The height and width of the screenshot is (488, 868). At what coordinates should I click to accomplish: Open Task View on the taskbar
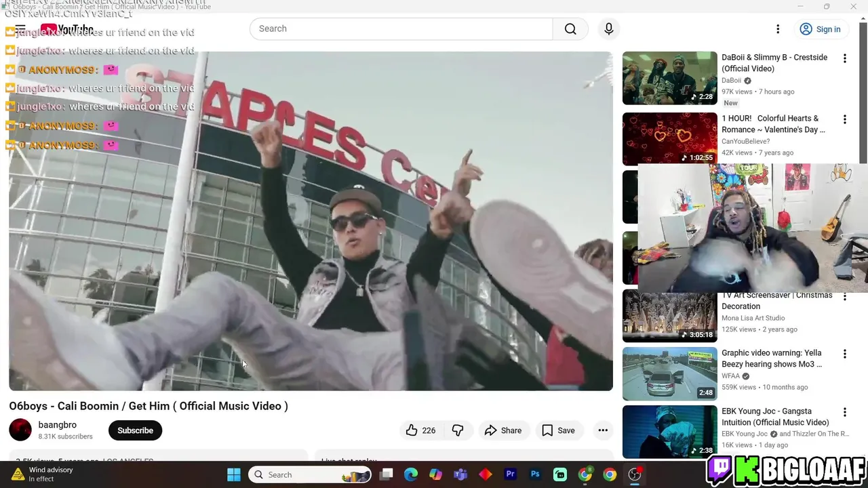(x=387, y=474)
